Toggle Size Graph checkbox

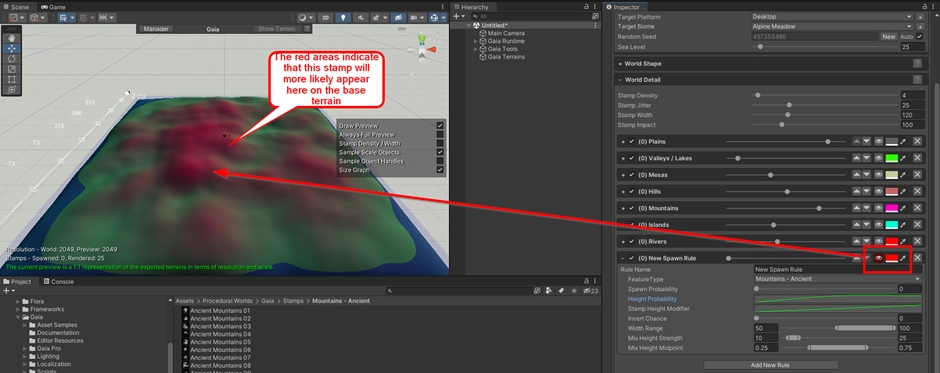click(x=440, y=170)
